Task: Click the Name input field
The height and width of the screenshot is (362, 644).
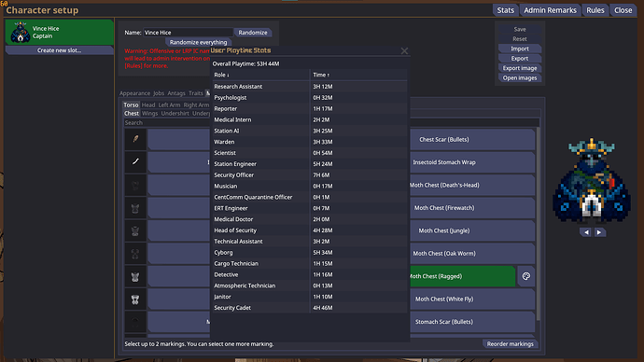Action: (188, 33)
